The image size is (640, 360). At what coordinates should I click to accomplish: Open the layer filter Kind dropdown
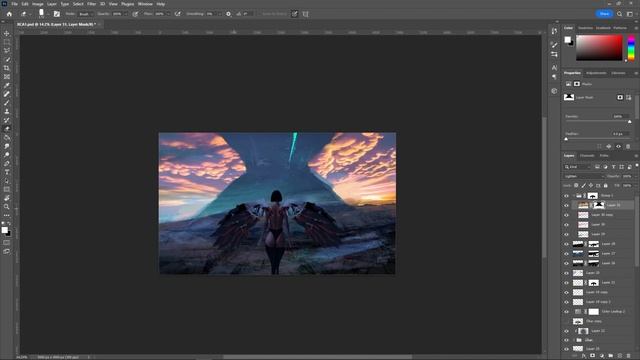(577, 167)
